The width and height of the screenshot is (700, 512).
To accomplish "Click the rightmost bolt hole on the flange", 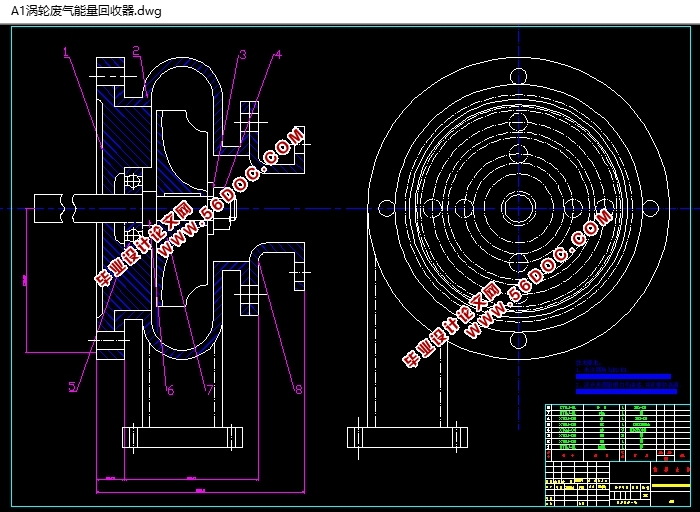I will 649,208.
